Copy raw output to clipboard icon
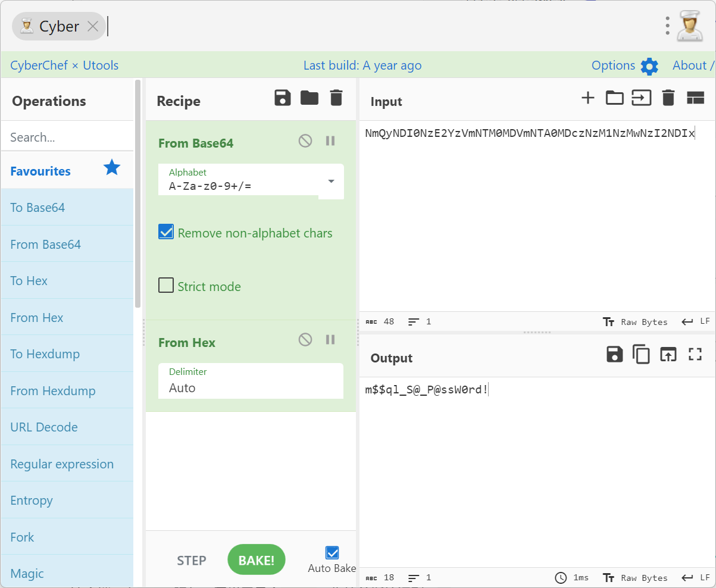Screen dimensions: 716x588 pos(641,355)
